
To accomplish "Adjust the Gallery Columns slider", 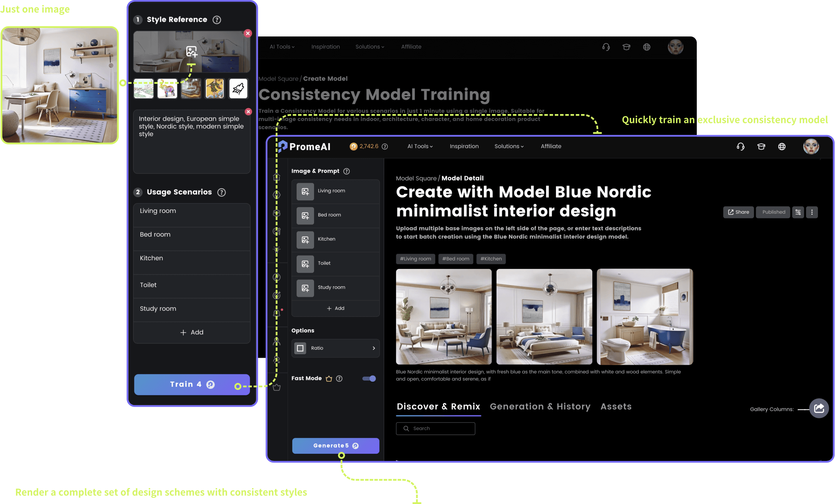I will click(804, 409).
